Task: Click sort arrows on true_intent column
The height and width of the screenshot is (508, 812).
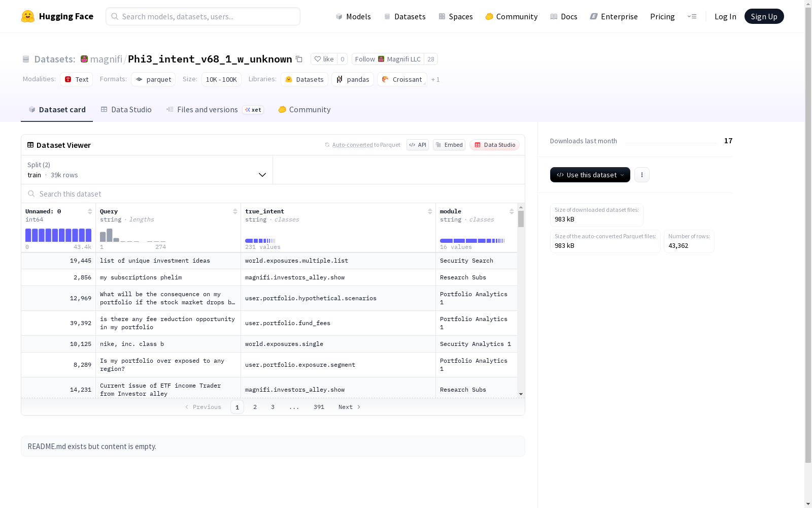Action: coord(430,211)
